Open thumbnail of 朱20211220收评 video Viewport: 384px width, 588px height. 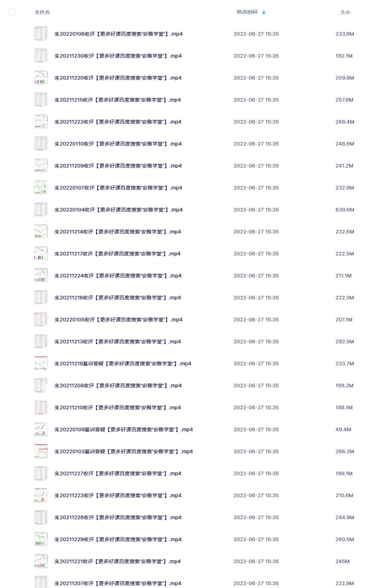pyautogui.click(x=41, y=78)
